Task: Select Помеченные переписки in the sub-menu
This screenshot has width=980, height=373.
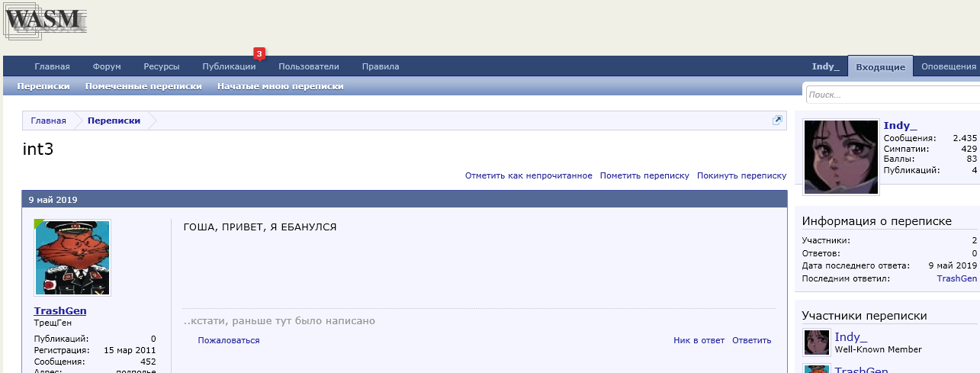Action: click(x=143, y=86)
